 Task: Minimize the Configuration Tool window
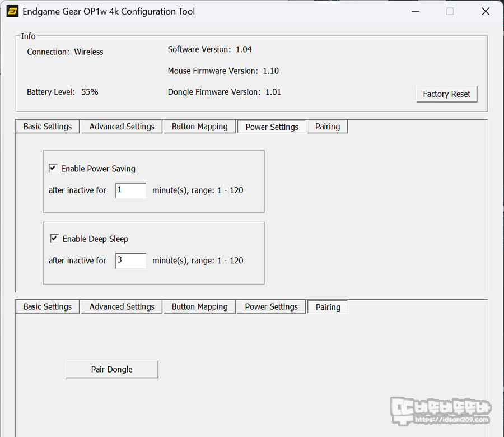416,12
